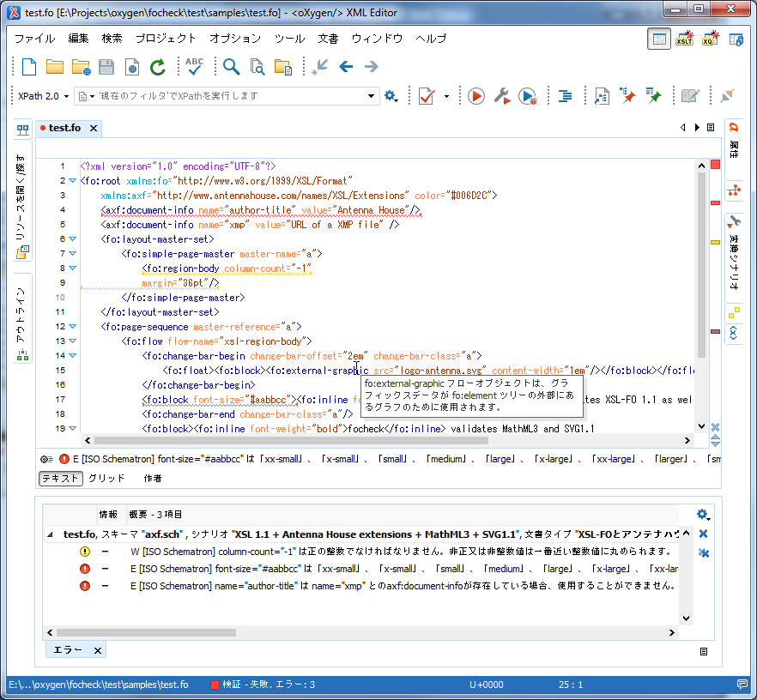Go to last modification arrow icon

click(319, 67)
